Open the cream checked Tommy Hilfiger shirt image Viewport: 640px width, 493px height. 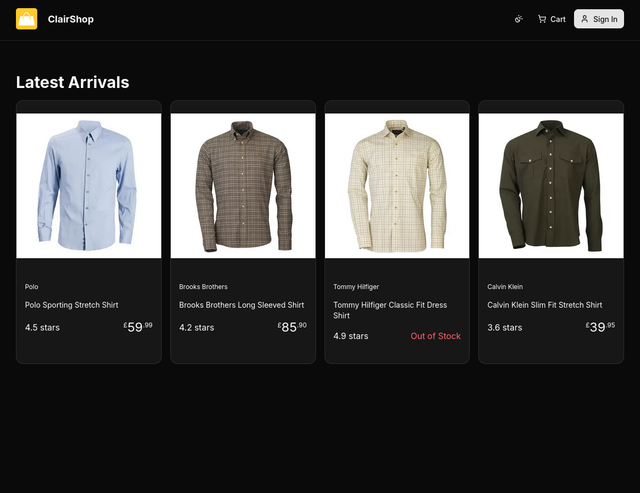coord(397,186)
